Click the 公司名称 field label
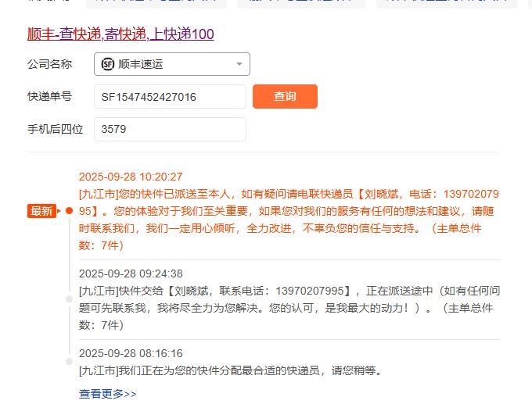 (x=49, y=64)
